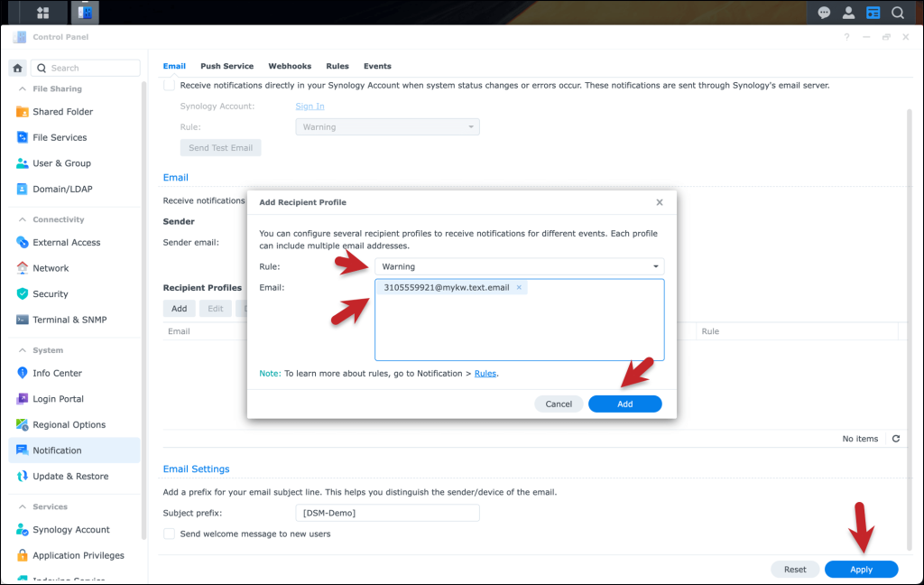The height and width of the screenshot is (585, 924).
Task: Collapse the Connectivity section
Action: [x=22, y=220]
